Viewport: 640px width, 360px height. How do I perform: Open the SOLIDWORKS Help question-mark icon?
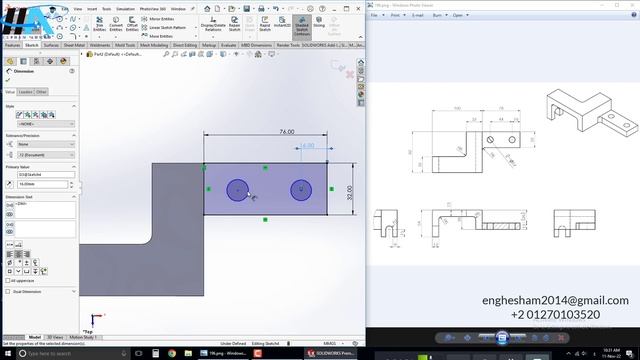pyautogui.click(x=322, y=9)
